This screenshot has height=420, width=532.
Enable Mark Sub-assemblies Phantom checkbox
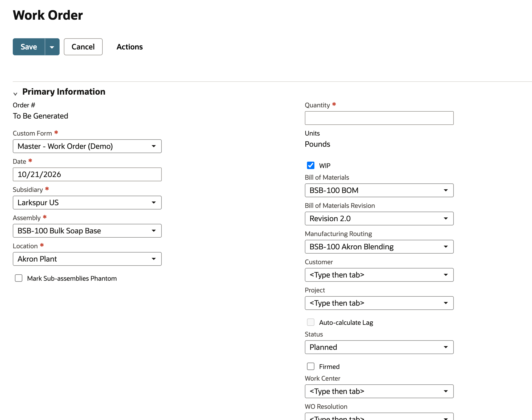coord(19,278)
